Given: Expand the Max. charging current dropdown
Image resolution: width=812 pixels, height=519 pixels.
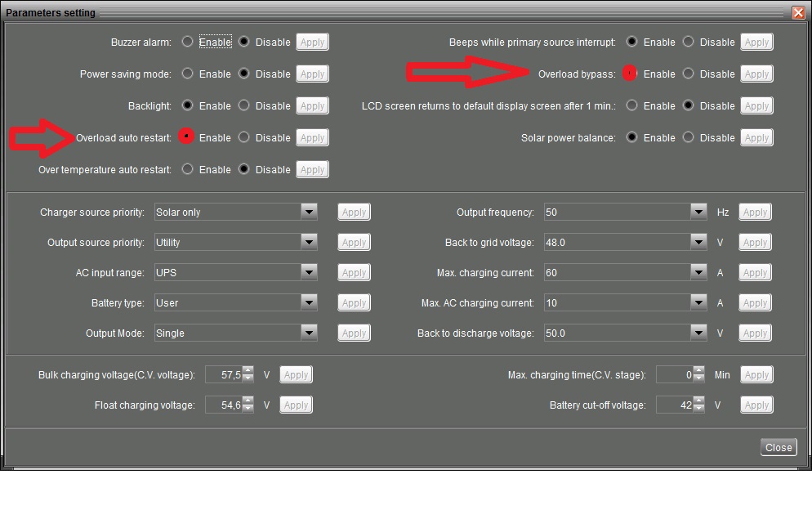Looking at the screenshot, I should click(x=698, y=272).
